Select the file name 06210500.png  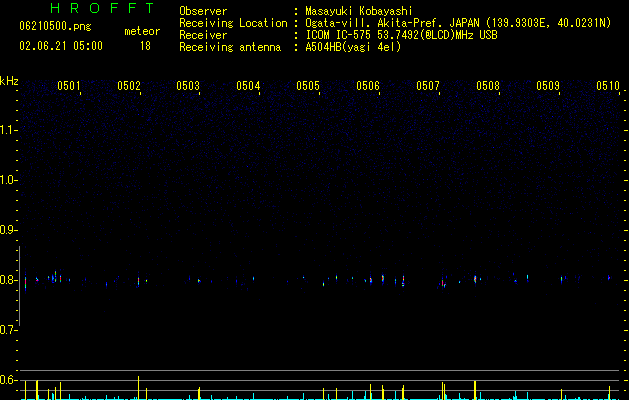55,27
